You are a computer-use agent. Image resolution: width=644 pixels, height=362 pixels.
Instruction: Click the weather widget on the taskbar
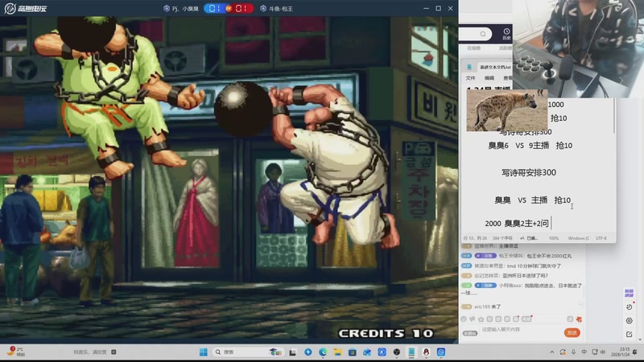point(16,352)
